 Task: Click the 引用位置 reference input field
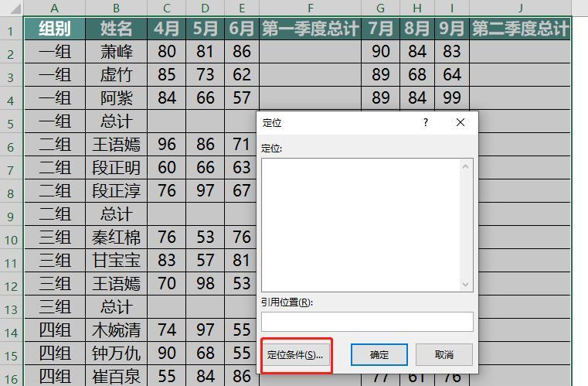(367, 322)
